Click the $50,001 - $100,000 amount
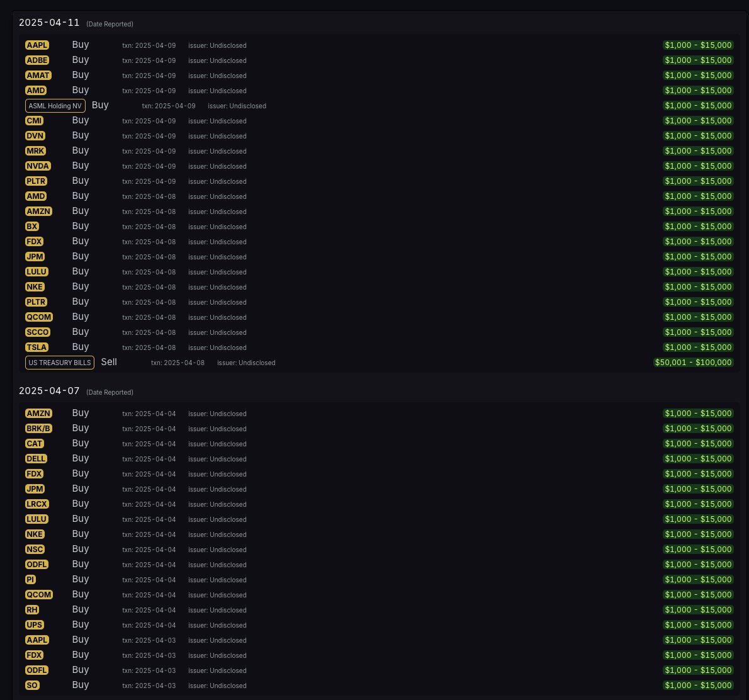749x700 pixels. tap(693, 363)
